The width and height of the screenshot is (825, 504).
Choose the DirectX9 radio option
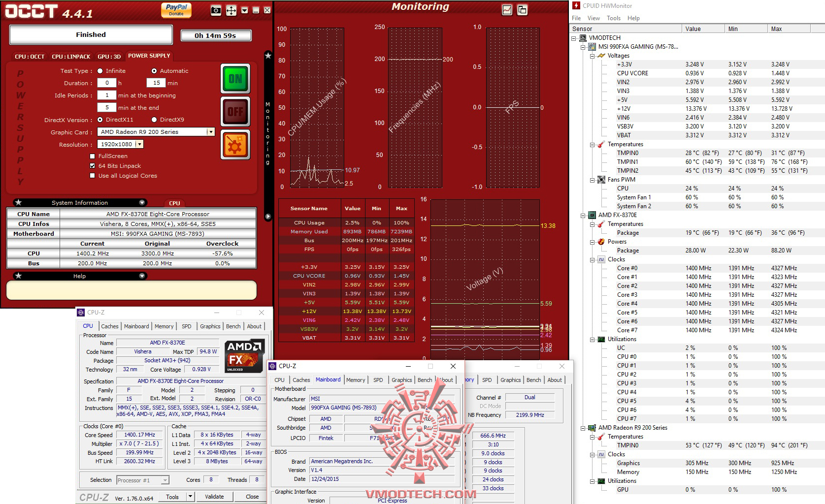coord(154,120)
